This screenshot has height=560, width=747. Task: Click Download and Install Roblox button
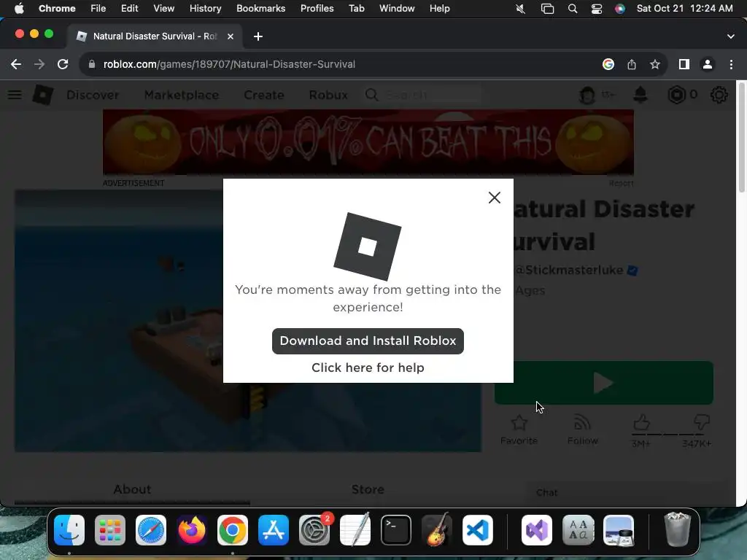coord(368,341)
